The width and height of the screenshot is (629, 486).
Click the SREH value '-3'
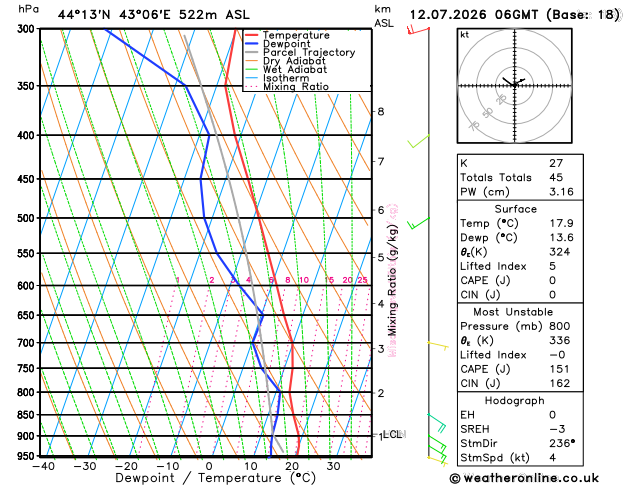coord(557,429)
